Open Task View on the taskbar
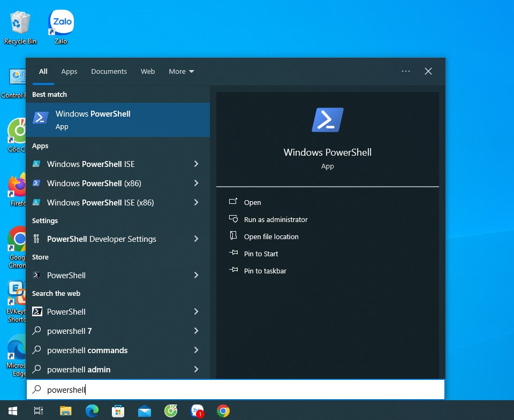This screenshot has height=420, width=514. (x=39, y=411)
